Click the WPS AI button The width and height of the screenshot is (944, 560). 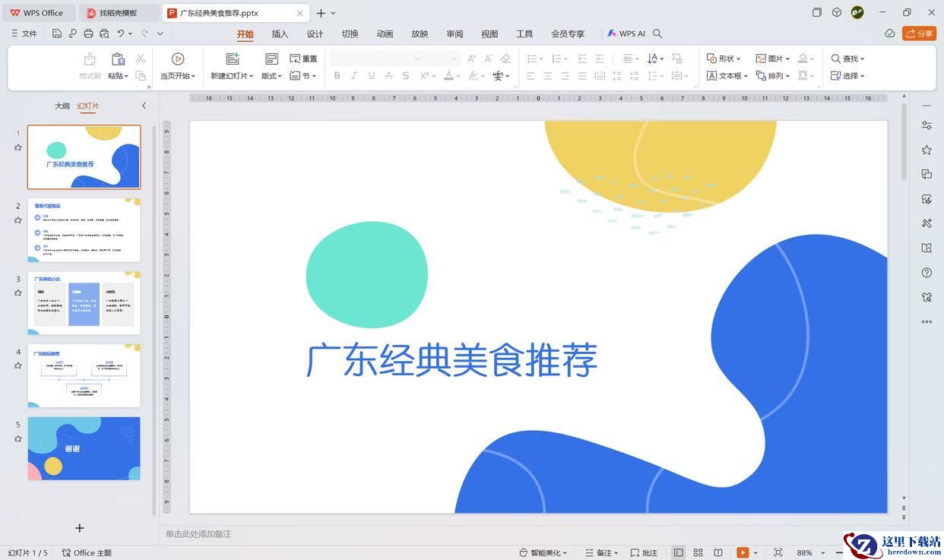click(626, 33)
